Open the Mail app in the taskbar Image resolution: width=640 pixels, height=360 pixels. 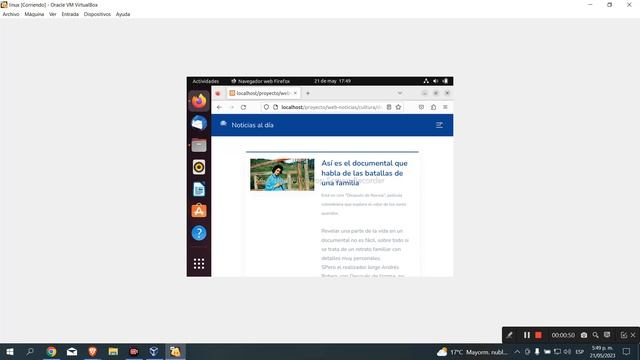(x=72, y=351)
